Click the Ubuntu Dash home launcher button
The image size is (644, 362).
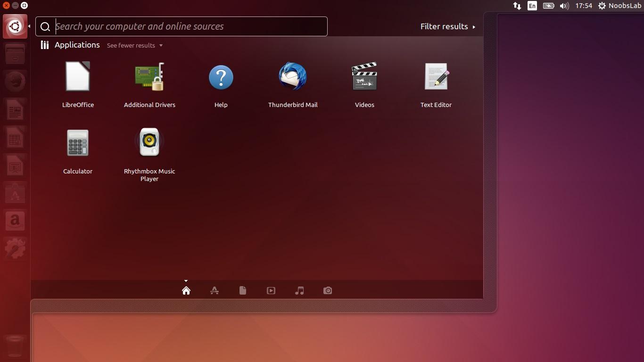pyautogui.click(x=15, y=26)
